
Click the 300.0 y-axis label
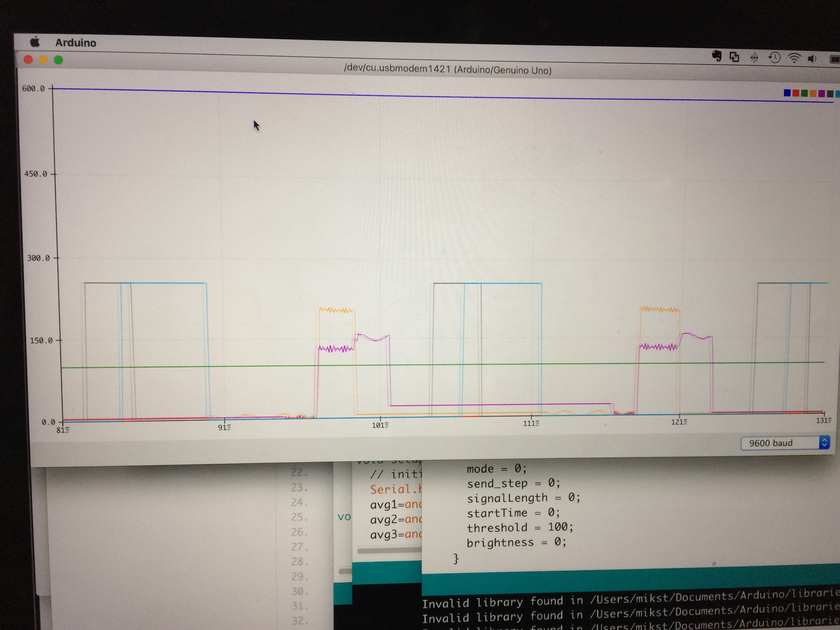38,258
